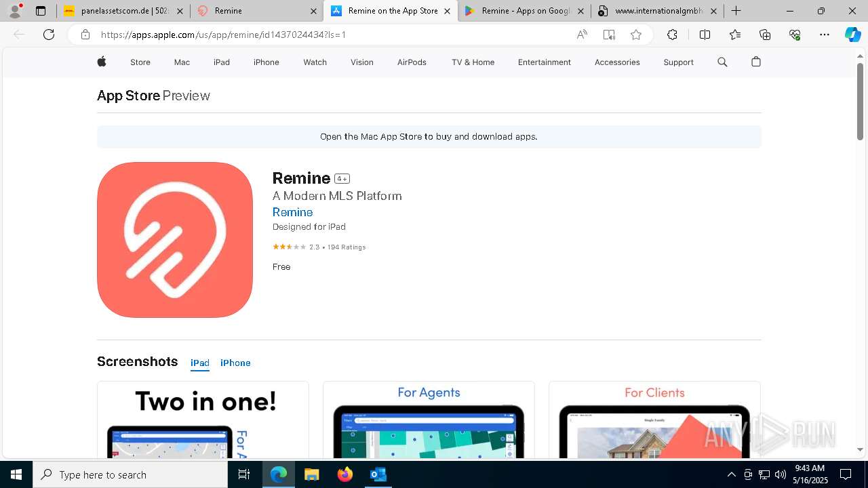Launch Firefox from taskbar

(345, 474)
